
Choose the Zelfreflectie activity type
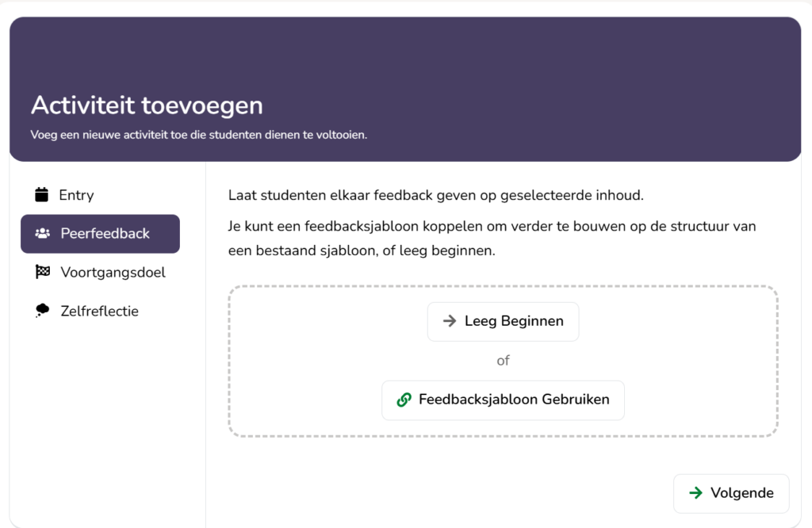[x=100, y=311]
